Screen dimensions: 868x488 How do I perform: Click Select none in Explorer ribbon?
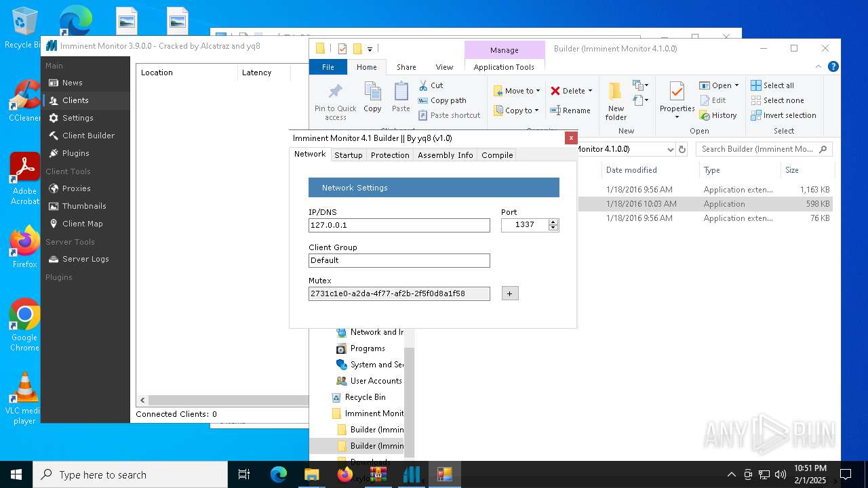click(776, 100)
